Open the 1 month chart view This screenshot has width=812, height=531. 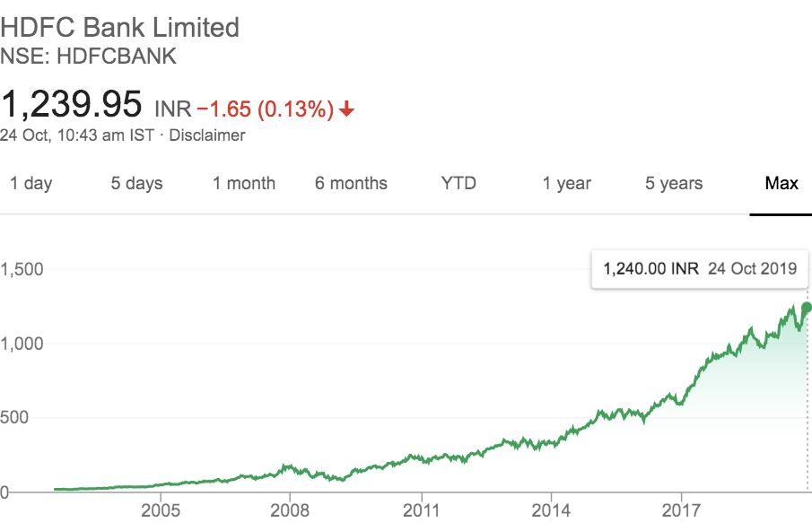(244, 184)
